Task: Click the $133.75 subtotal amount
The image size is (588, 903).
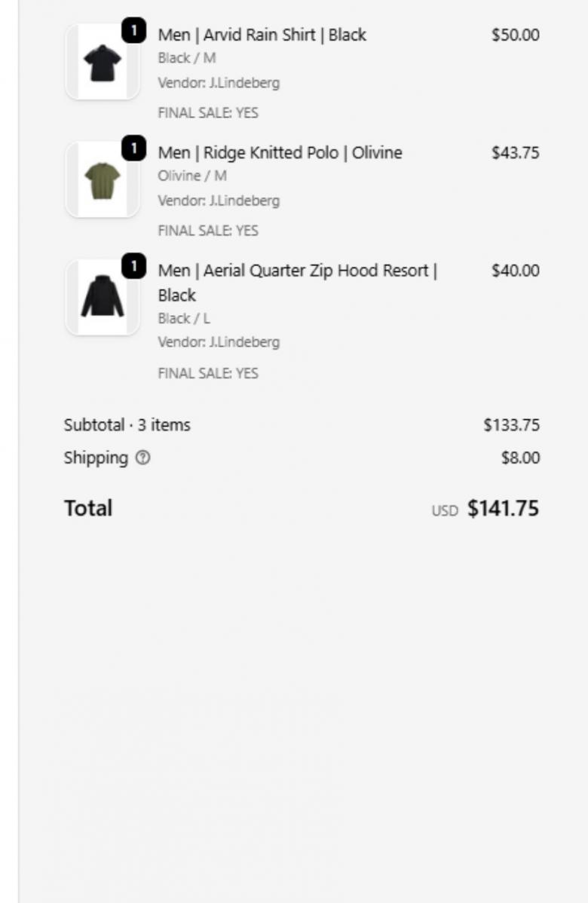Action: tap(511, 425)
